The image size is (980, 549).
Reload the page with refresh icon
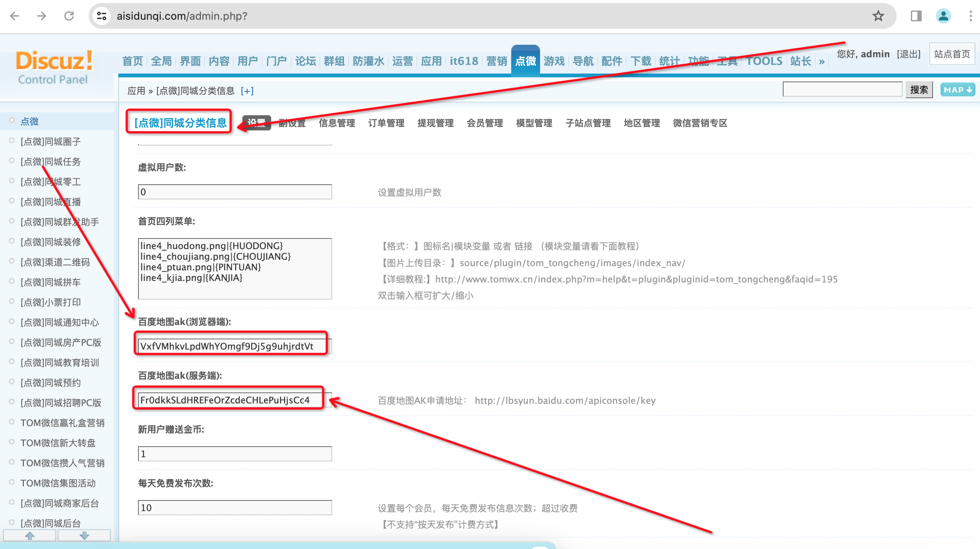tap(69, 16)
